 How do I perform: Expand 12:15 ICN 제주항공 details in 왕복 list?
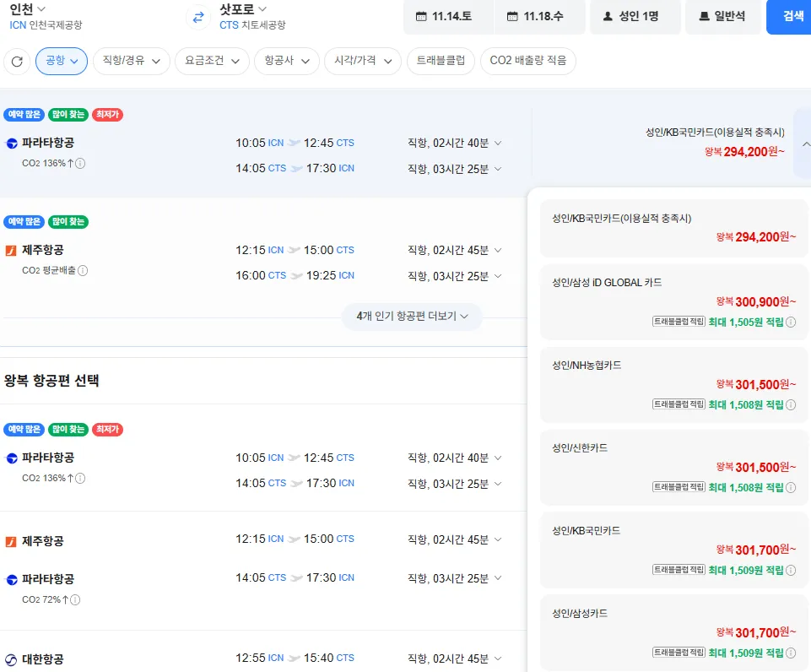pos(498,539)
